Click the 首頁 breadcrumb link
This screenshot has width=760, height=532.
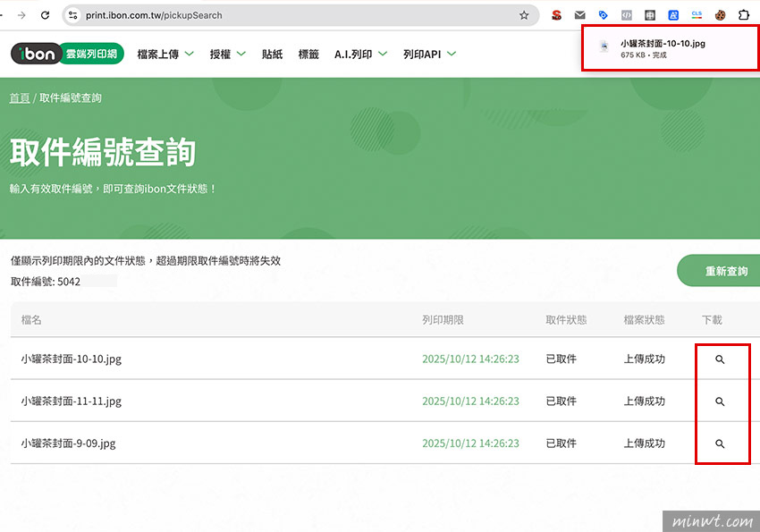click(x=20, y=97)
